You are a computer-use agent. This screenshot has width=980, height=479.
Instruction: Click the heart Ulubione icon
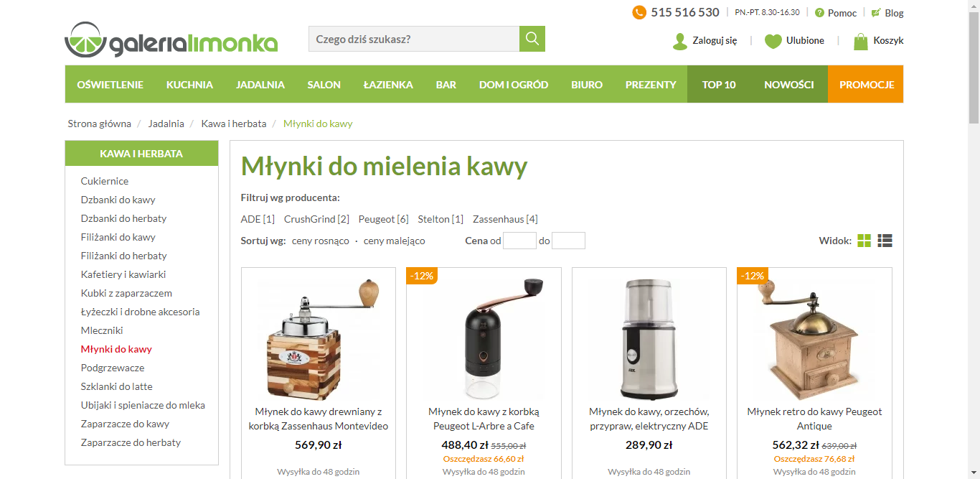coord(773,41)
